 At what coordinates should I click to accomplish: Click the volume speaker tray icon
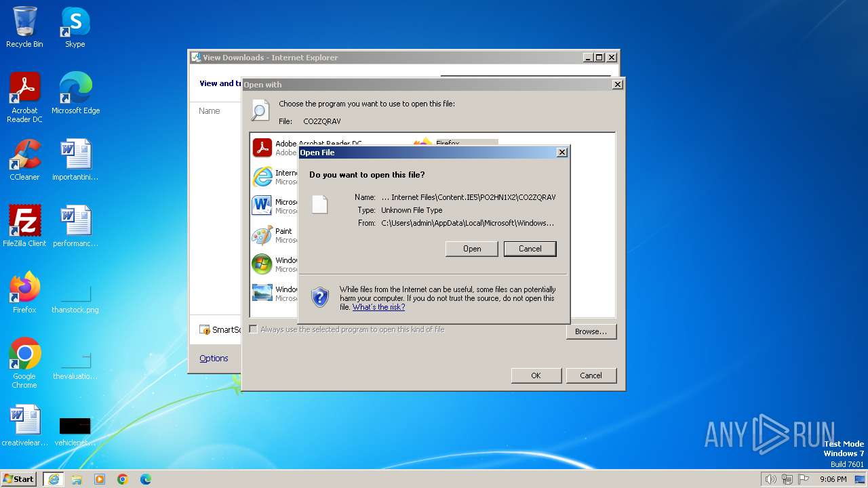point(771,479)
